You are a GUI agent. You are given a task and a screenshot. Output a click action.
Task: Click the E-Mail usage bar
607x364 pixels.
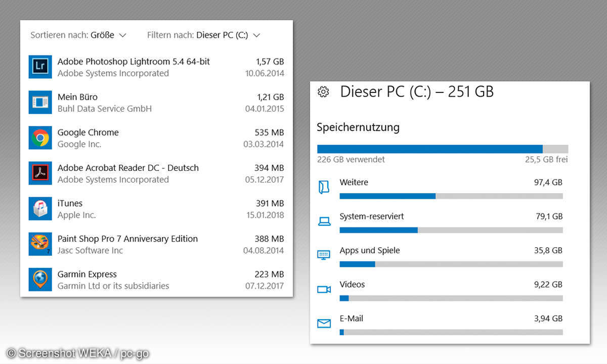(x=451, y=332)
